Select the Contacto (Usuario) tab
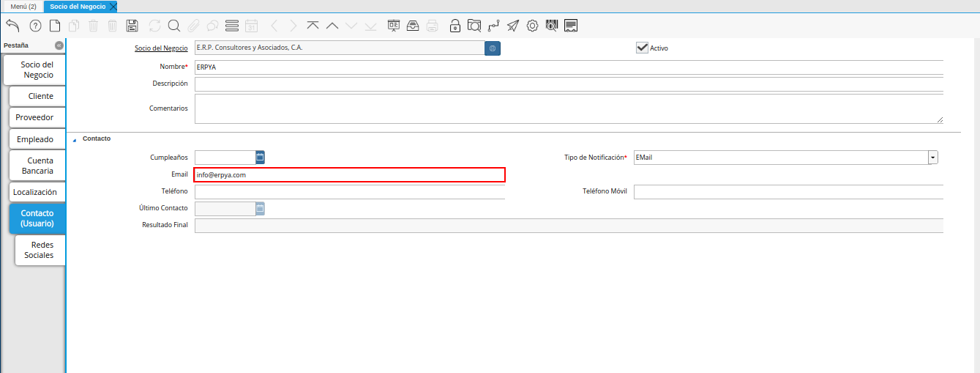Viewport: 980px width, 373px height. point(38,218)
